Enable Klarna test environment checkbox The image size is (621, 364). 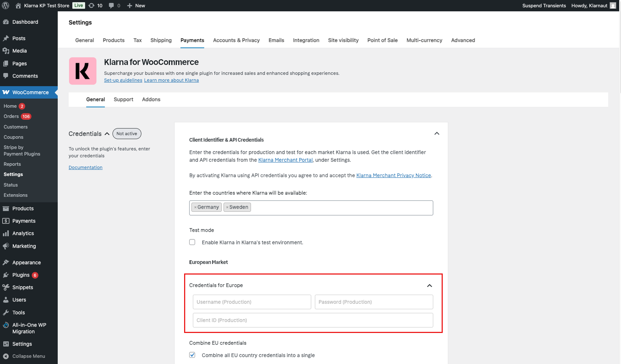(192, 242)
